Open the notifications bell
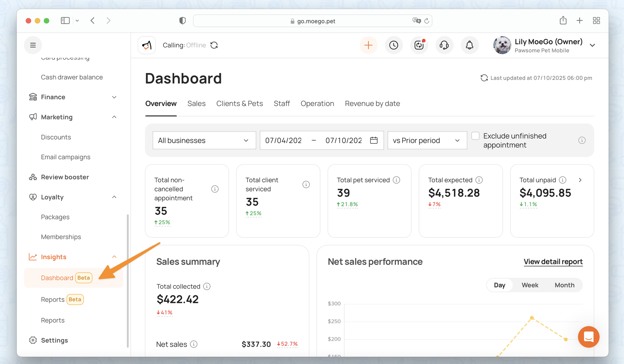 (469, 45)
